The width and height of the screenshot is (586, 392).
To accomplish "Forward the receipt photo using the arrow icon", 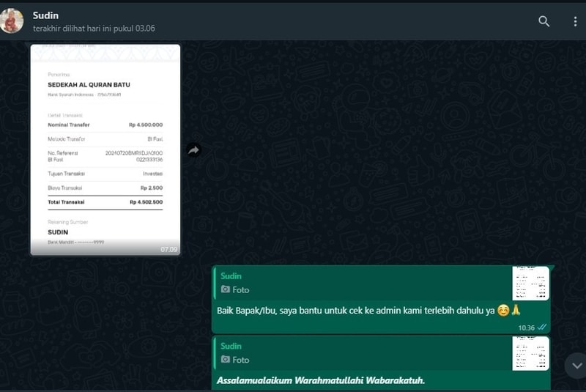I will pyautogui.click(x=193, y=150).
